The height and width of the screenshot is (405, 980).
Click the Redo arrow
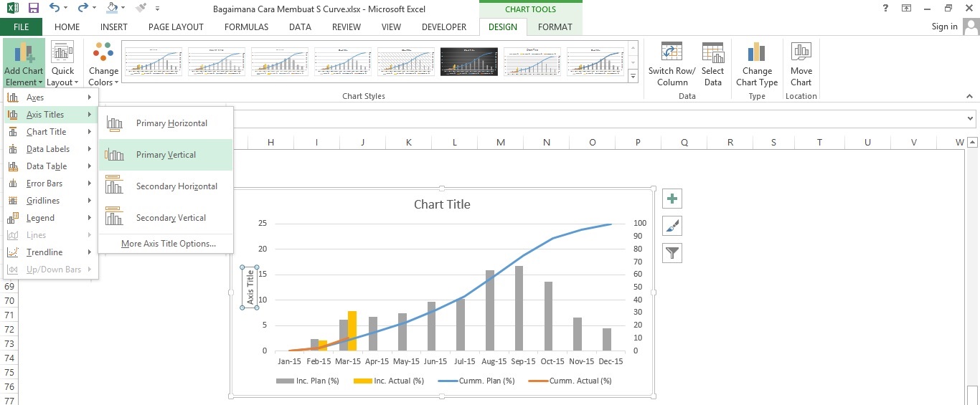pyautogui.click(x=83, y=9)
